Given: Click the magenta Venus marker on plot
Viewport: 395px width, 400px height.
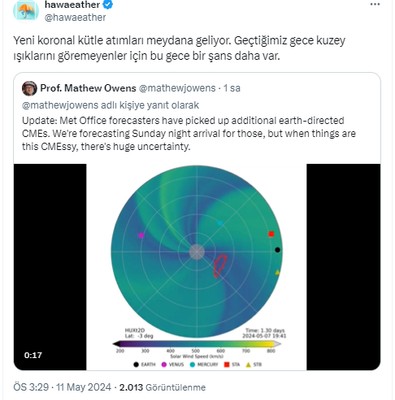Looking at the screenshot, I should tap(141, 235).
